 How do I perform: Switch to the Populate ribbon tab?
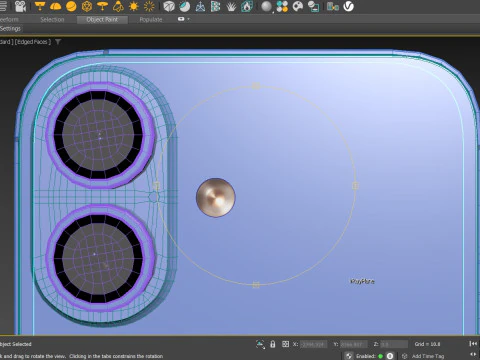pyautogui.click(x=151, y=20)
